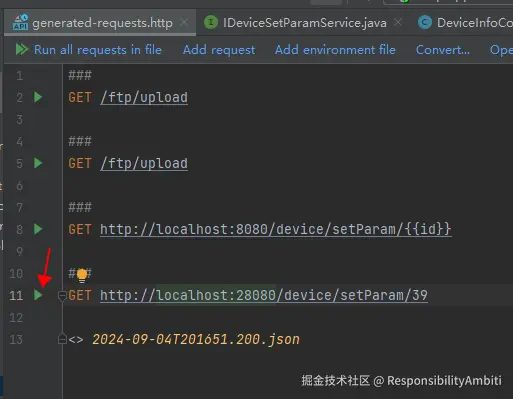Screen dimensions: 513x399
Task: Switch to the generated-requests.http tab
Action: (x=100, y=22)
